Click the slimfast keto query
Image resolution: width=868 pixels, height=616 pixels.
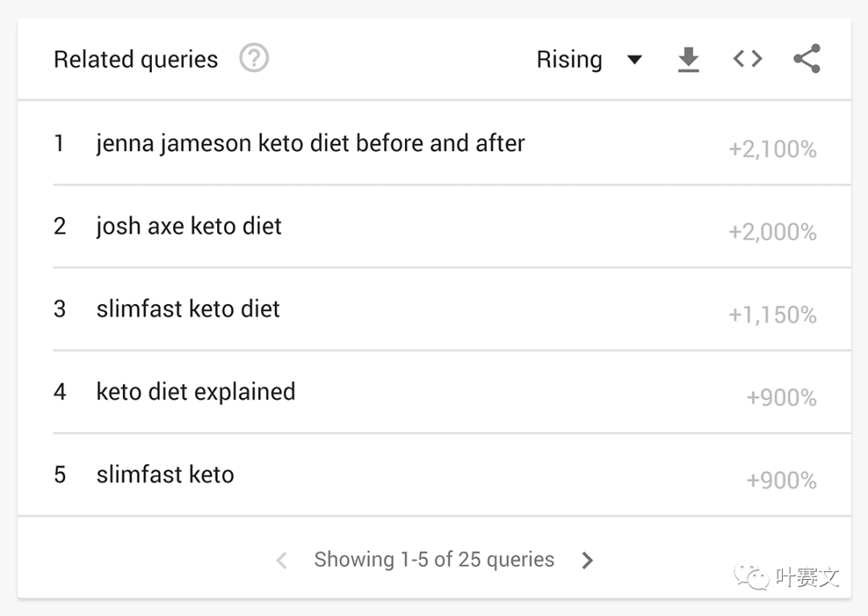(165, 474)
